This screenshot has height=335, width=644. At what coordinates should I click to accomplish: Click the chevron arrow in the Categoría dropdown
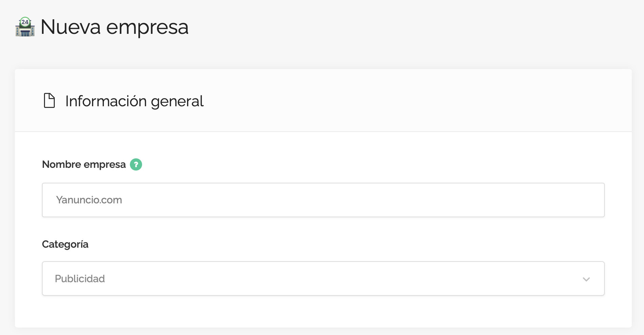tap(586, 279)
